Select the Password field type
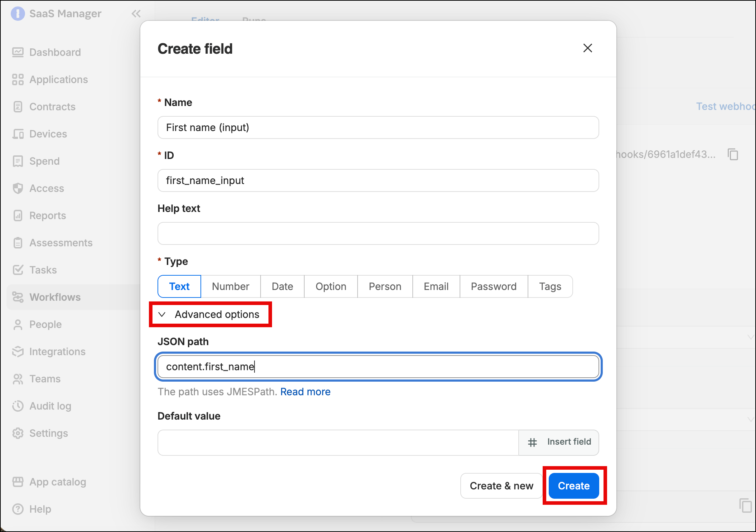Screen dimensions: 756x532 (494, 286)
